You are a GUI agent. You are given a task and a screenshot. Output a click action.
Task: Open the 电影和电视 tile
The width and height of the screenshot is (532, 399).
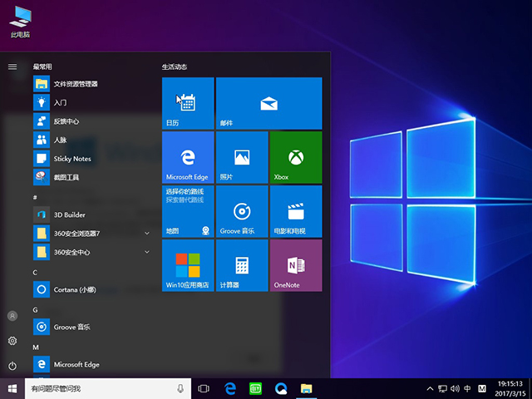(295, 211)
